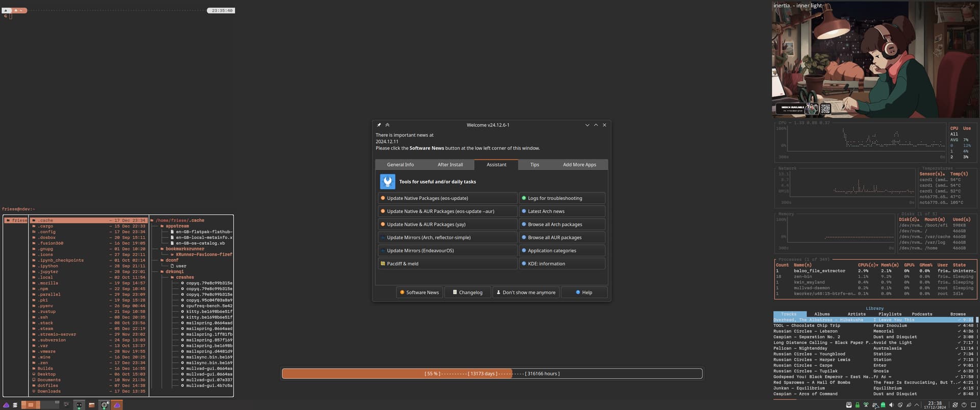Click Browse all Arch packages
980x410 pixels.
point(562,224)
